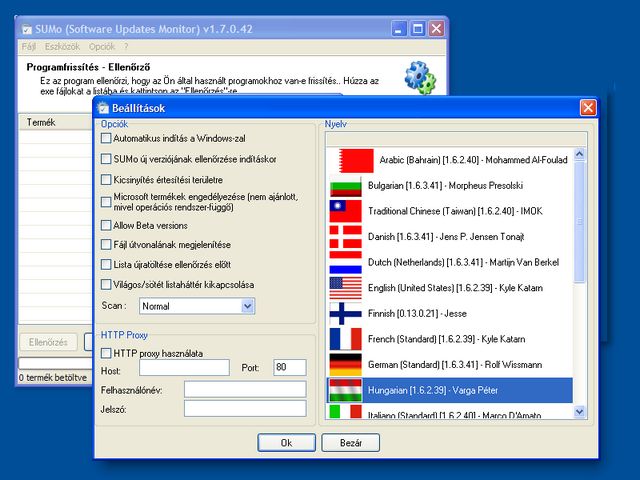The image size is (640, 480).
Task: Click the Termék column header
Action: pos(56,122)
